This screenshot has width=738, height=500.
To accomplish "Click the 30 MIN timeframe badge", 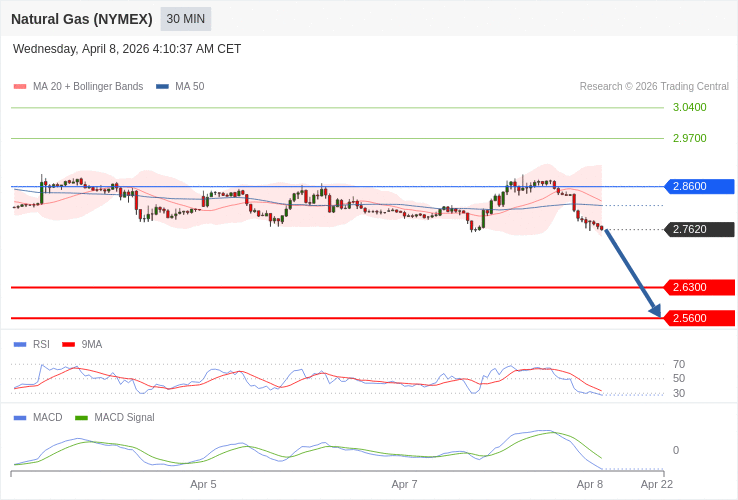I will 186,19.
